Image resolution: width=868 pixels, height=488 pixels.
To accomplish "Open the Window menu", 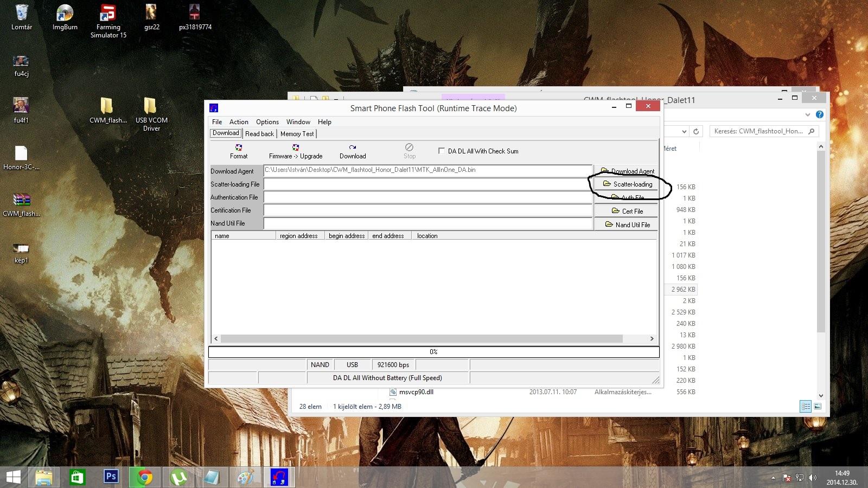I will (298, 122).
